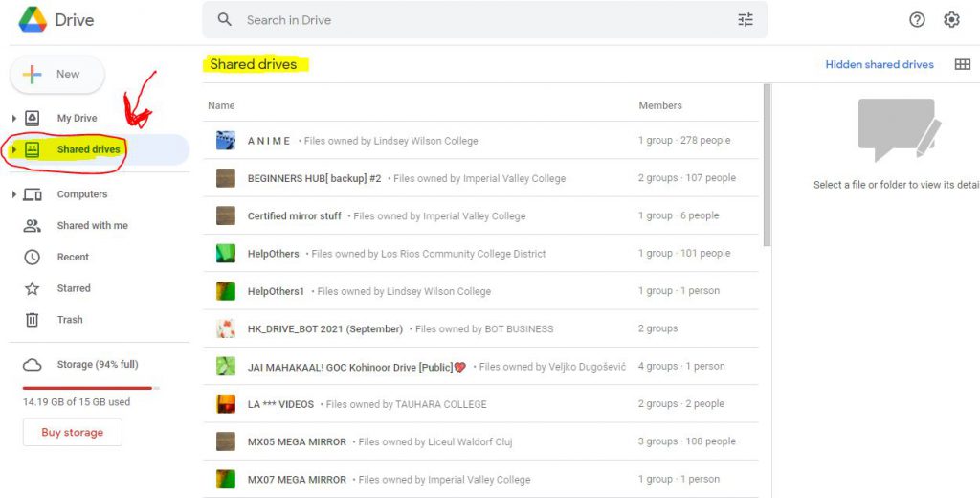Click the BEGINNERS HUB drive thumbnail
The height and width of the screenshot is (498, 980).
[x=226, y=178]
